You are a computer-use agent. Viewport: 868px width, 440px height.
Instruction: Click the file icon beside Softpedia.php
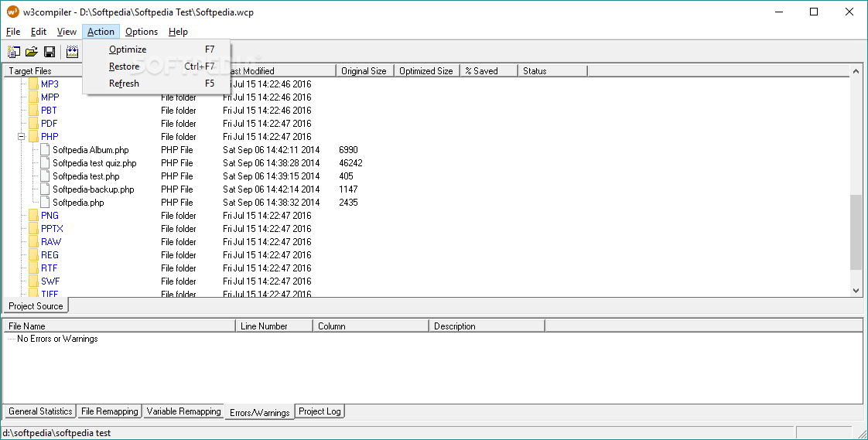coord(45,203)
